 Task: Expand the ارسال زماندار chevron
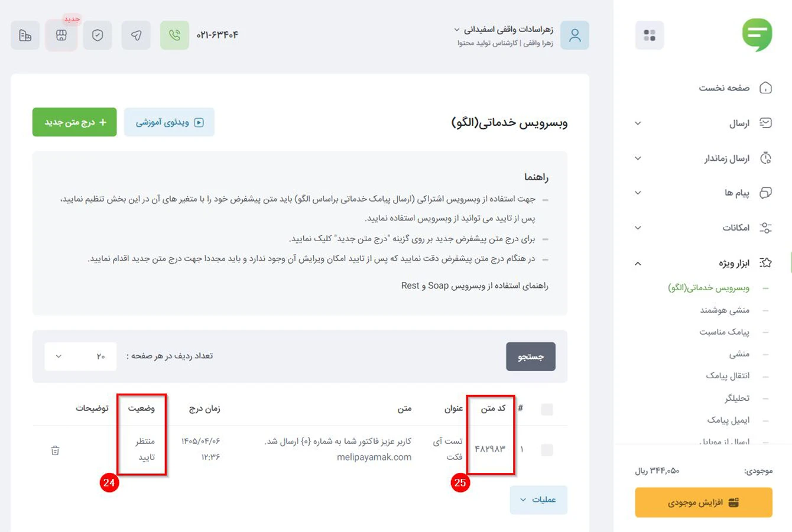click(x=638, y=158)
